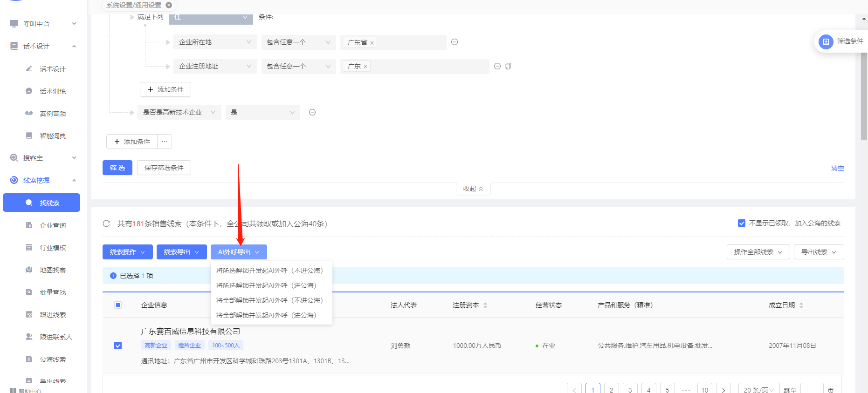The height and width of the screenshot is (393, 868).
Task: Click the 公海线索 icon in sidebar
Action: point(29,359)
